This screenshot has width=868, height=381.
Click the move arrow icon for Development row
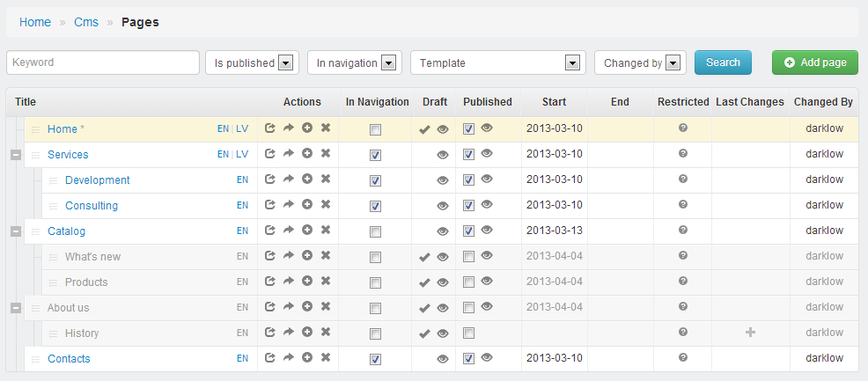coord(289,180)
